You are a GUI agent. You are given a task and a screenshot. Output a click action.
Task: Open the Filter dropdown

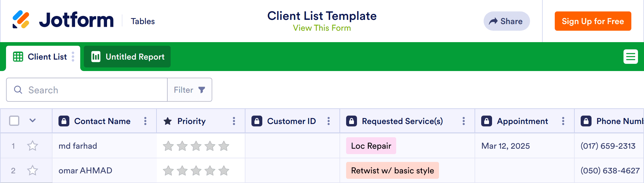(x=190, y=90)
